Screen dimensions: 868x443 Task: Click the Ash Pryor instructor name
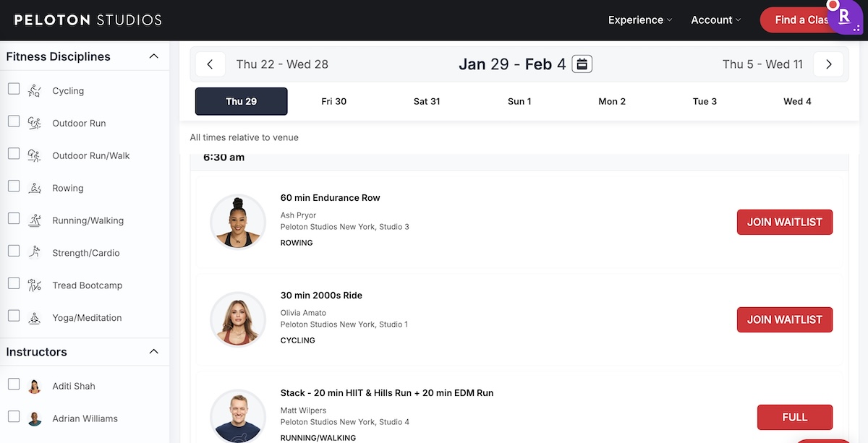click(299, 215)
